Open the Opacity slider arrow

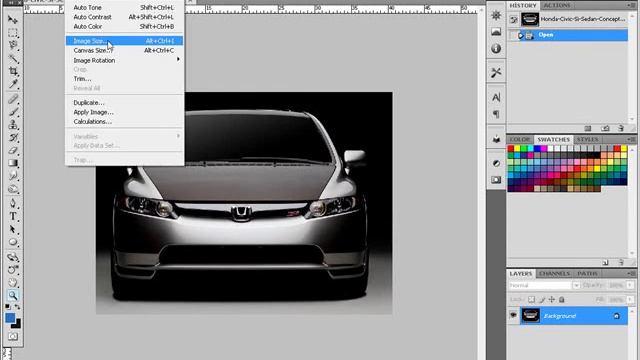click(x=631, y=285)
